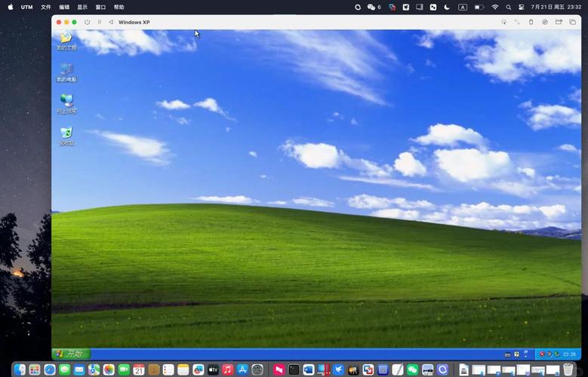The image size is (588, 377).
Task: Open Apple TV in the Dock
Action: pos(213,370)
